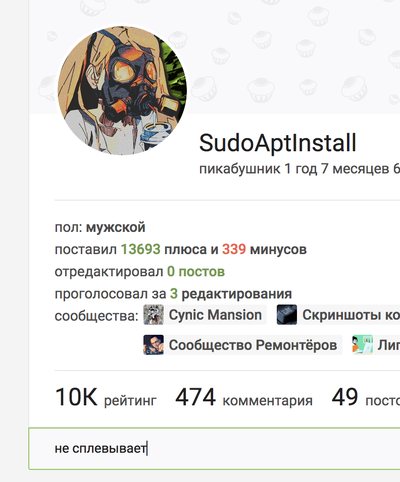Open the SudoAptInstall profile avatar
The height and width of the screenshot is (482, 400).
click(122, 91)
